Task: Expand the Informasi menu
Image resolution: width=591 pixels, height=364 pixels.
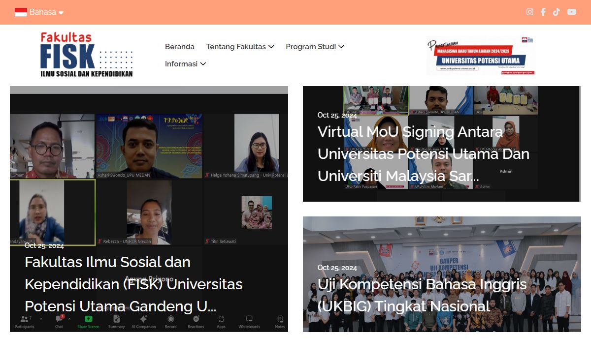Action: (185, 64)
